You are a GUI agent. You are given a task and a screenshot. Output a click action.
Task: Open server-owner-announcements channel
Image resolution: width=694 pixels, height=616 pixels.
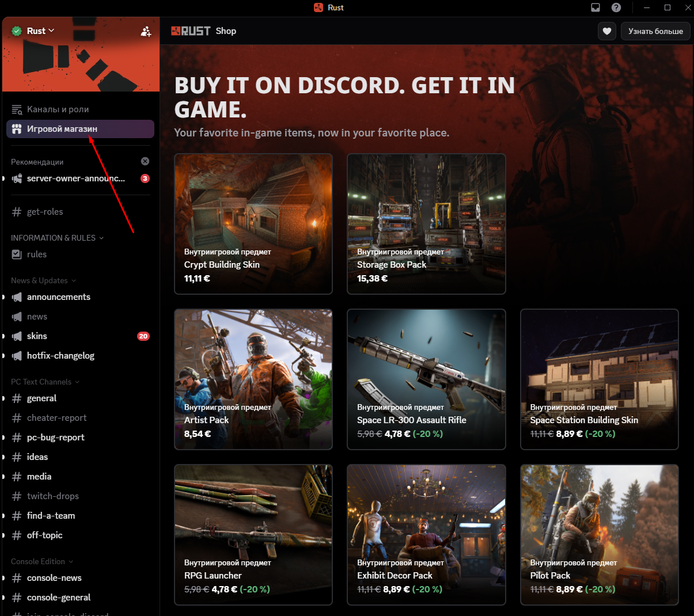(x=80, y=178)
